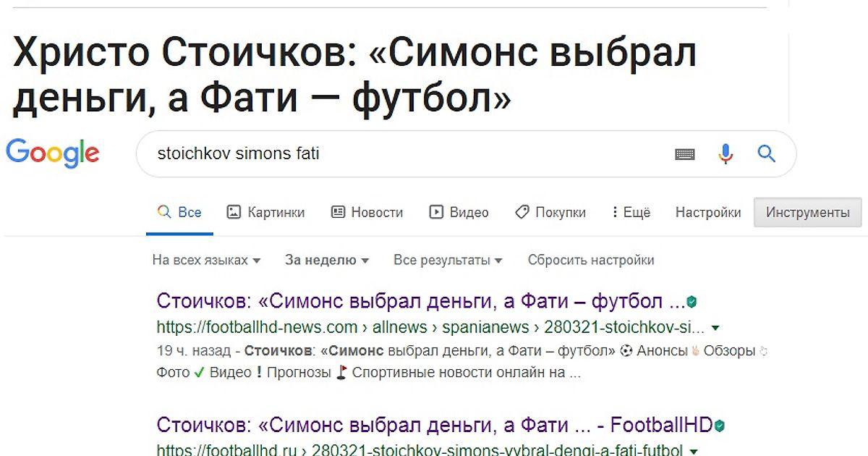Click the shield icon after FootballHD title
868x456 pixels.
pyautogui.click(x=720, y=425)
